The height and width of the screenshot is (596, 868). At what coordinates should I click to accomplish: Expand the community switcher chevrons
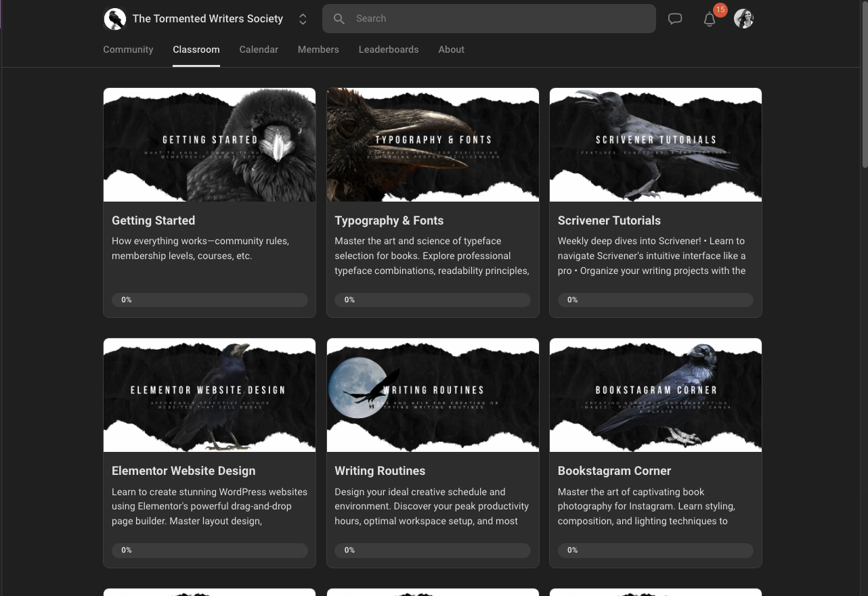pos(303,19)
